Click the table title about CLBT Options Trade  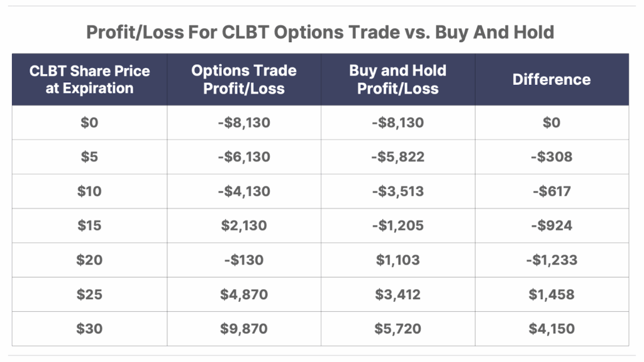320,32
